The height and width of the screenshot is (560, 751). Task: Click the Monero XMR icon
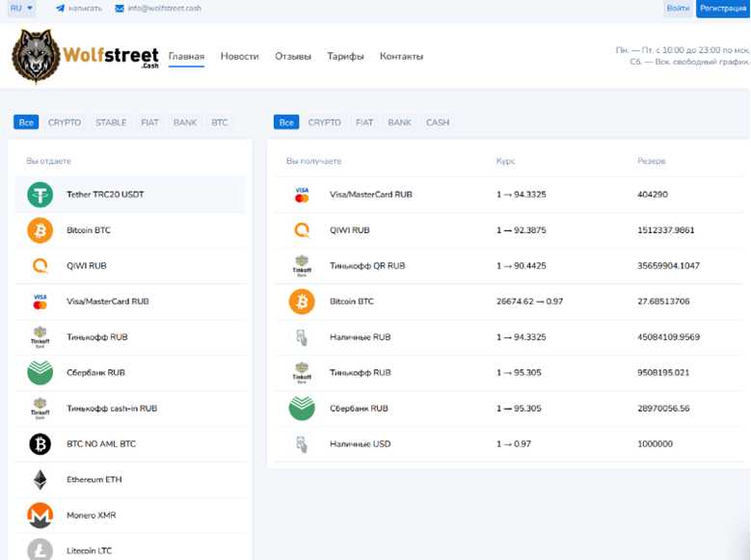point(40,516)
